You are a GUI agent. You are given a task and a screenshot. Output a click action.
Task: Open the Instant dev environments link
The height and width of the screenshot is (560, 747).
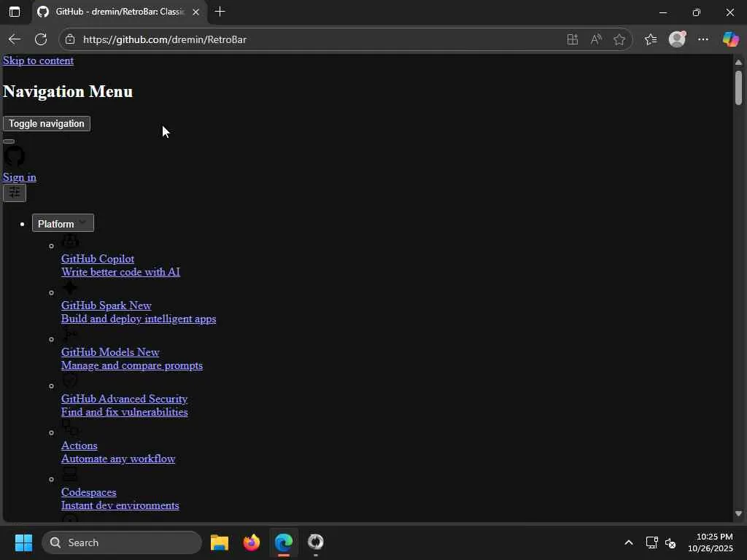(x=120, y=505)
